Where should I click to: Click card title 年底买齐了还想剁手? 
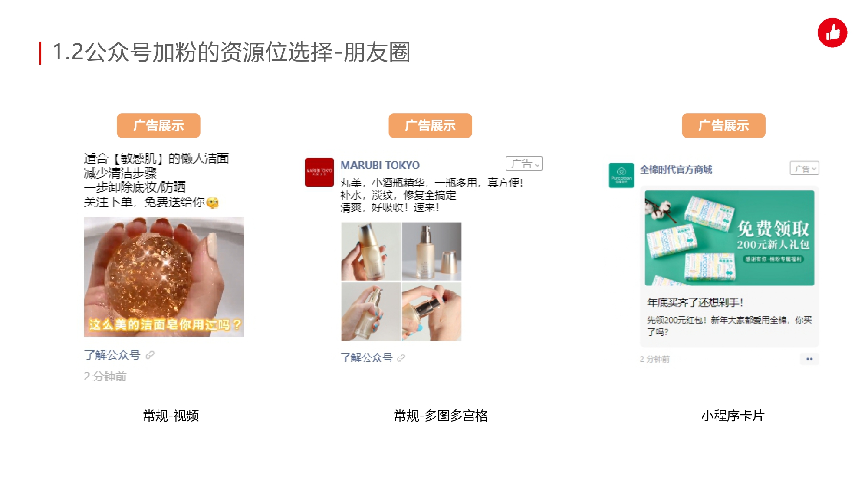tap(695, 302)
